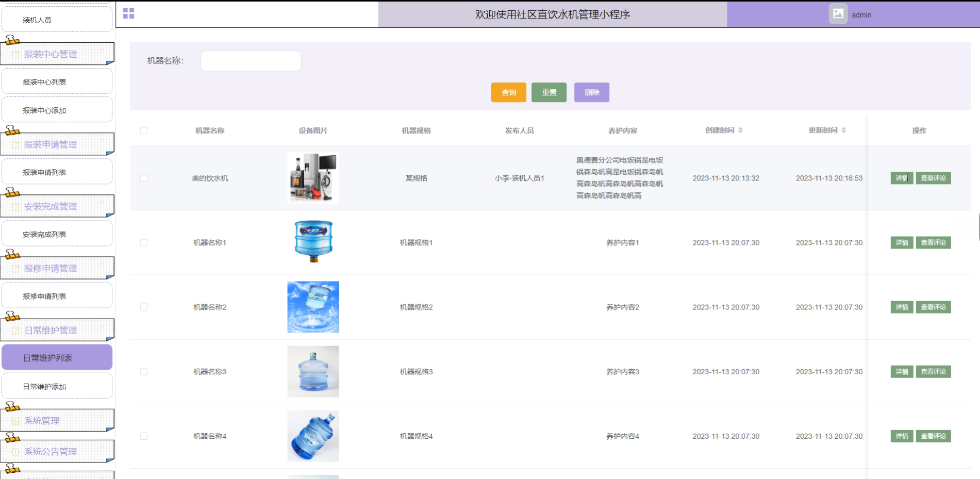The width and height of the screenshot is (980, 479).
Task: Click the green 重置 button
Action: point(549,92)
